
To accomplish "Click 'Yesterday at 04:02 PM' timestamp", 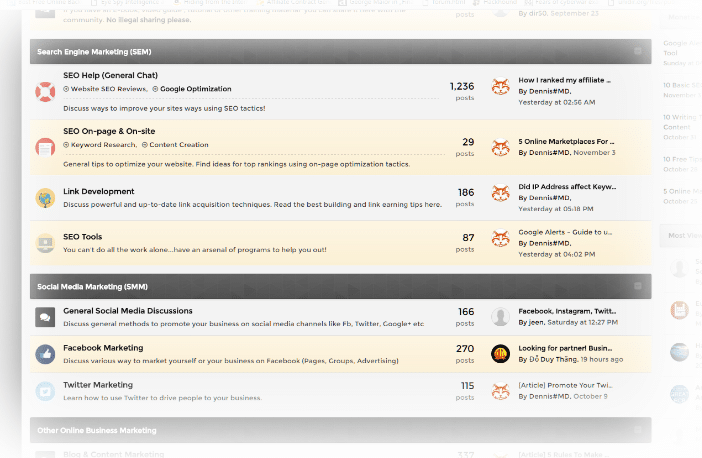I will (x=556, y=254).
